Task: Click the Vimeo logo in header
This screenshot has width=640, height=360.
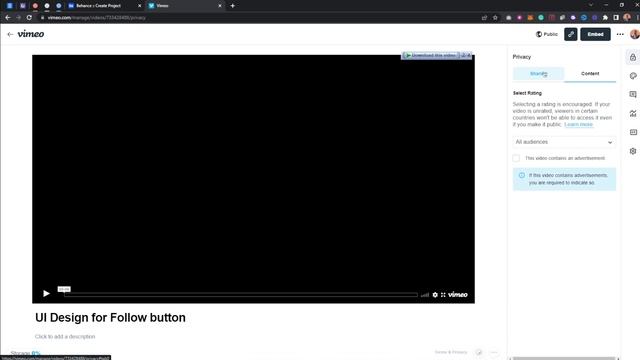Action: pyautogui.click(x=31, y=34)
